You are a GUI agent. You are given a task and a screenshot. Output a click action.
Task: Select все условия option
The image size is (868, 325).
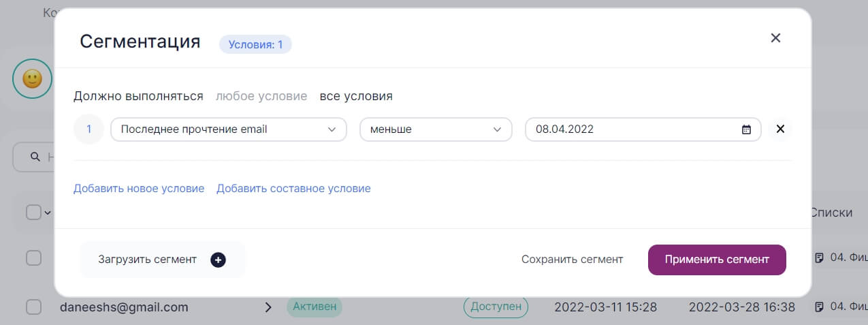[x=356, y=96]
